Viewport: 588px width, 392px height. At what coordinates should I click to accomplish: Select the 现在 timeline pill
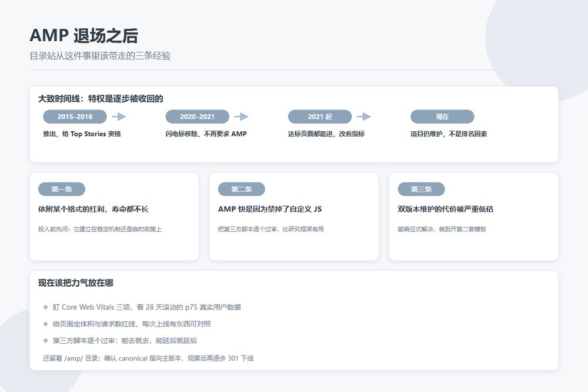(x=443, y=117)
